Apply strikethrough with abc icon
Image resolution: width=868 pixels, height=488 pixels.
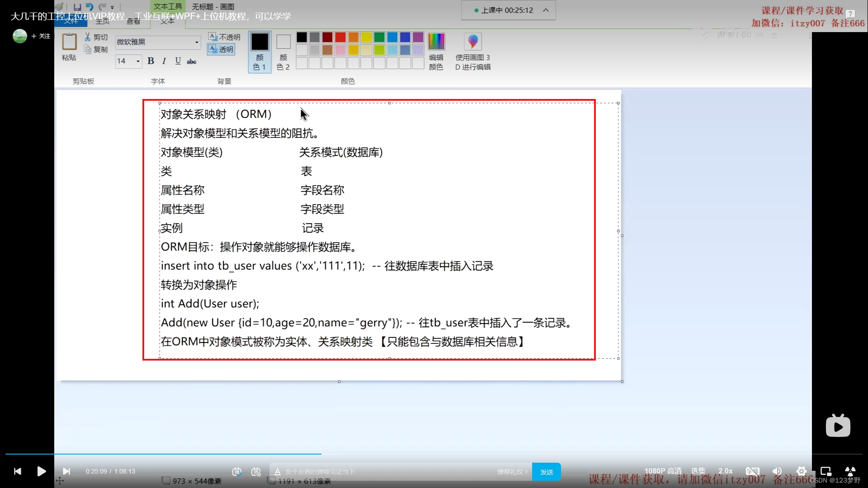click(192, 61)
